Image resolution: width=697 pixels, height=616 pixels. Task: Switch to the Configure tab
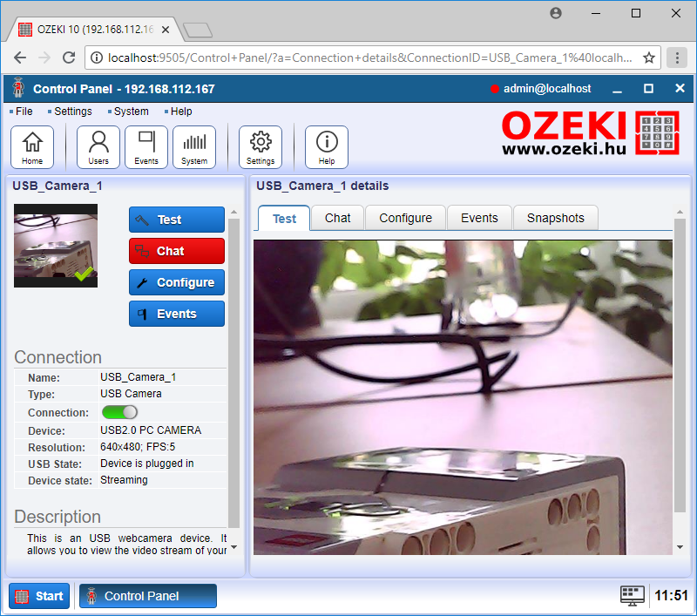tap(405, 218)
